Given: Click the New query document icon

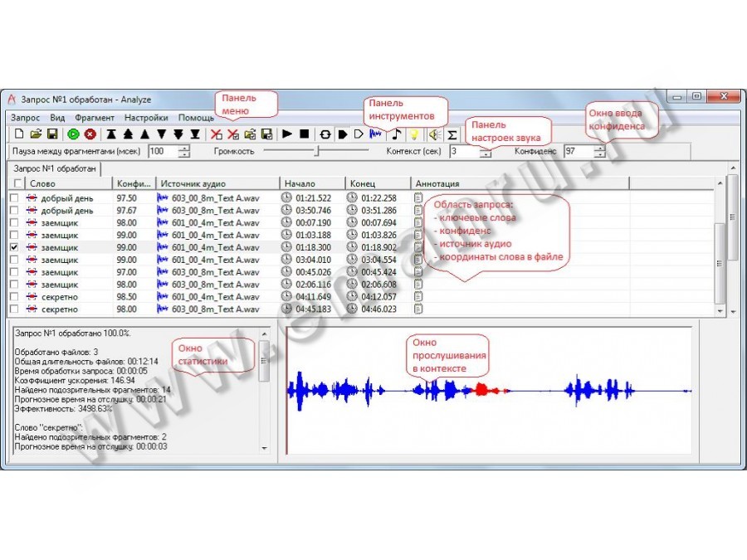Looking at the screenshot, I should pos(19,134).
